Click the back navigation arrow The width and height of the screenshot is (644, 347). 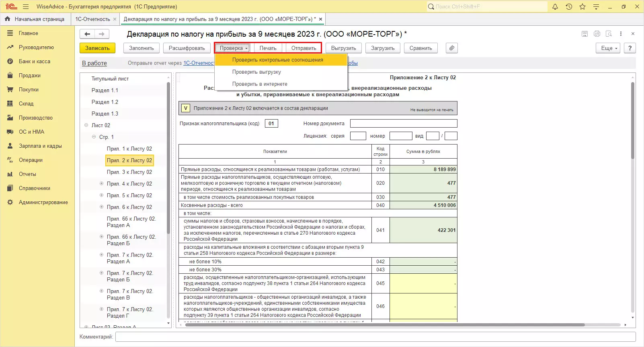(x=87, y=34)
